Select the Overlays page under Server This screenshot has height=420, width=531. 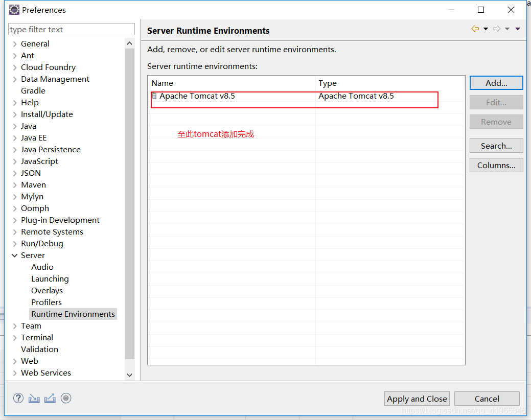pyautogui.click(x=47, y=291)
